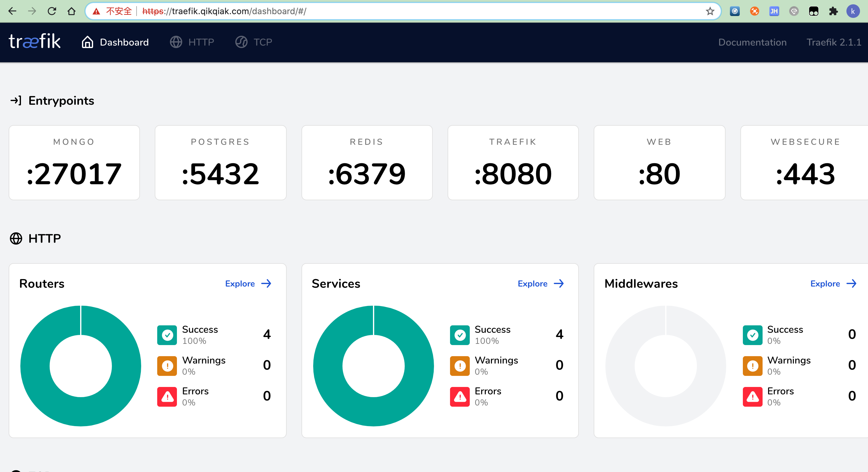Click the Services Warnings orange icon
868x472 pixels.
(460, 365)
